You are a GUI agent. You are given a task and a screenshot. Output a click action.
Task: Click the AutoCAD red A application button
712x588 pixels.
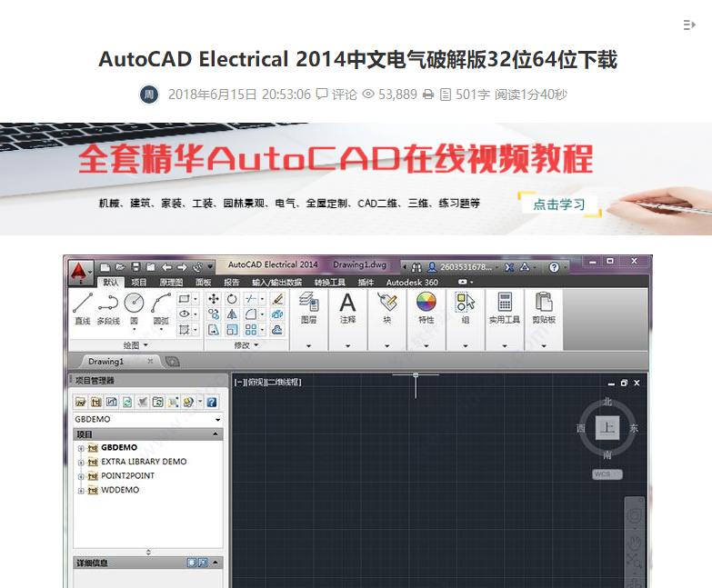coord(80,270)
